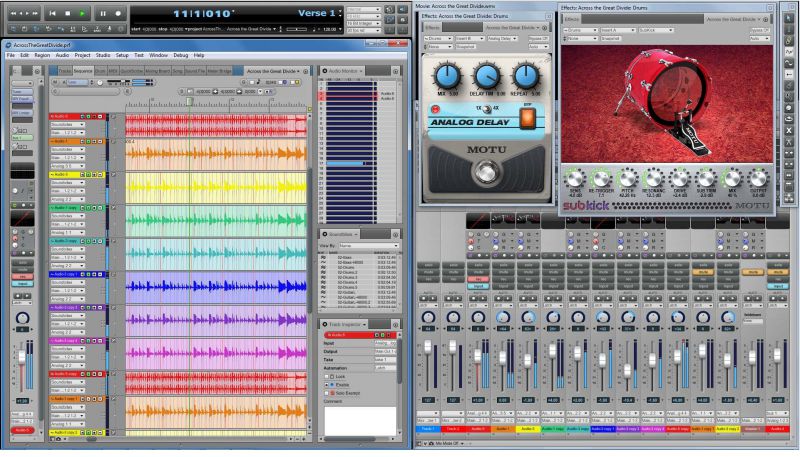Open the File menu
800x457 pixels.
pos(10,55)
